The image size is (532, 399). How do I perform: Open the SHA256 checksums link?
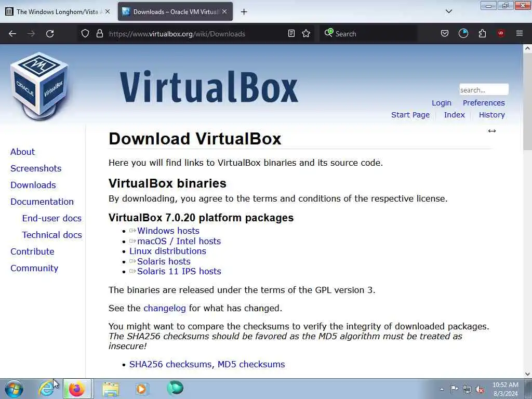[171, 364]
